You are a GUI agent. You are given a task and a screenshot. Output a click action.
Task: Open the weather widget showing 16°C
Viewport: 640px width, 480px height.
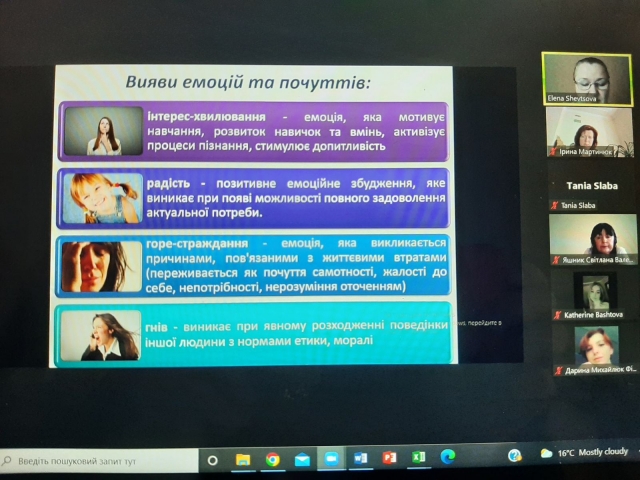point(584,452)
